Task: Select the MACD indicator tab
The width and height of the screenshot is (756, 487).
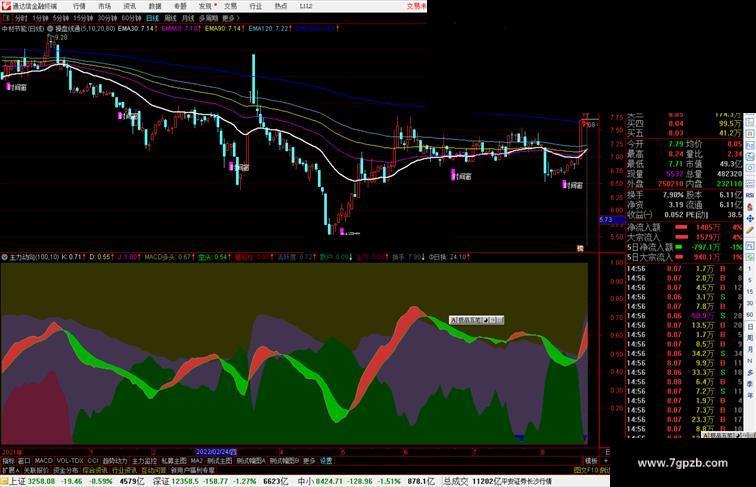Action: pos(43,461)
